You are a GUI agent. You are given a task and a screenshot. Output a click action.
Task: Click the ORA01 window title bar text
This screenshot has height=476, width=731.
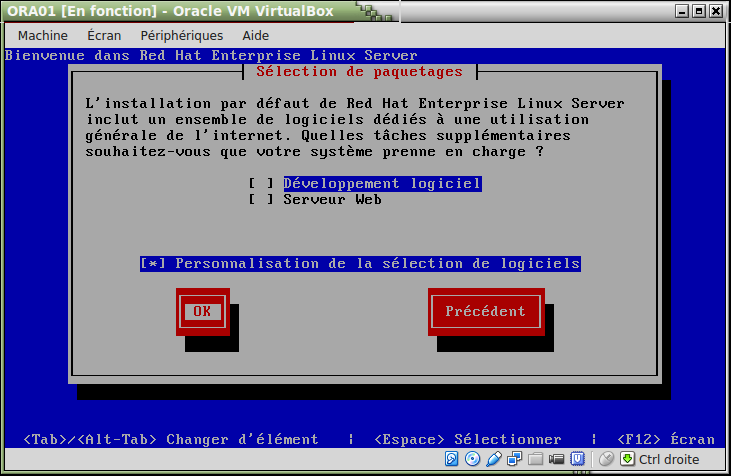[171, 11]
